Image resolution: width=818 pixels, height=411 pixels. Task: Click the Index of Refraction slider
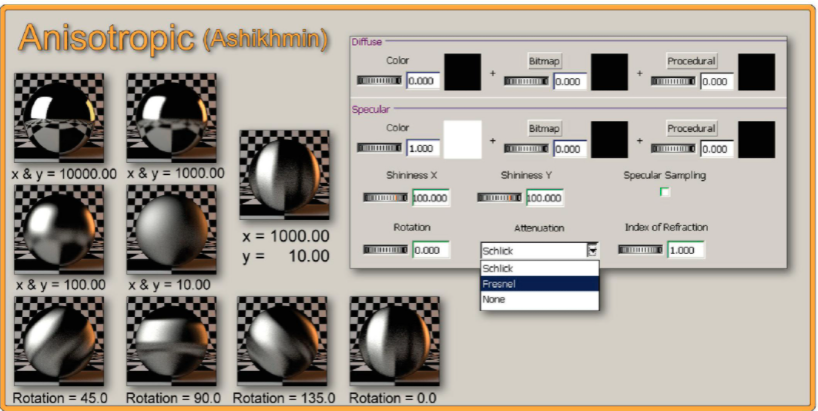(x=641, y=250)
